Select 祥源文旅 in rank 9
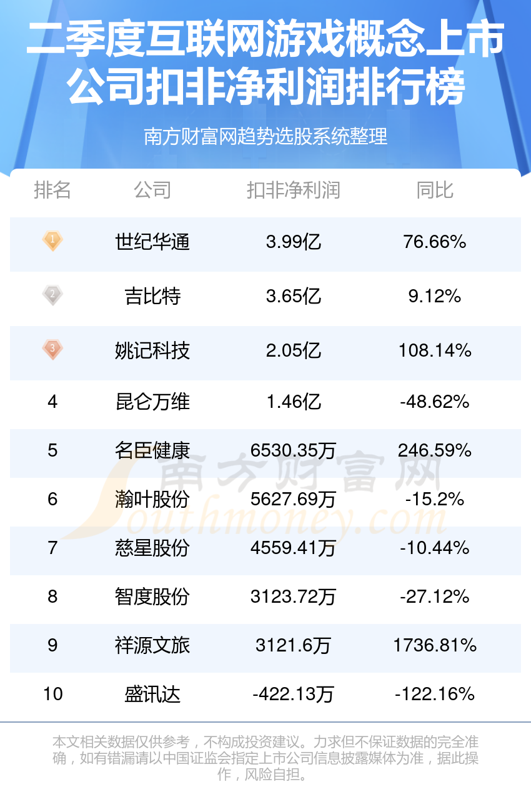The width and height of the screenshot is (531, 812). coord(152,645)
